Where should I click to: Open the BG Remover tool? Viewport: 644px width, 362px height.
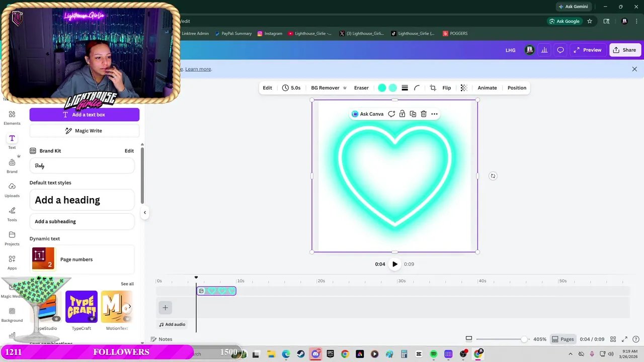tap(329, 88)
